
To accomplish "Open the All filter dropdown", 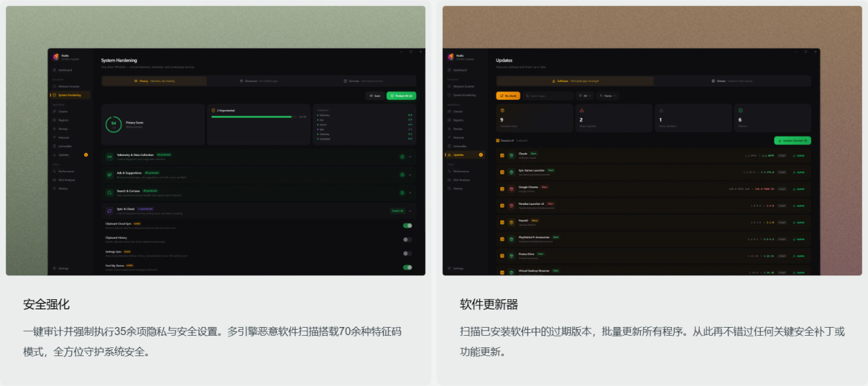I will [585, 96].
